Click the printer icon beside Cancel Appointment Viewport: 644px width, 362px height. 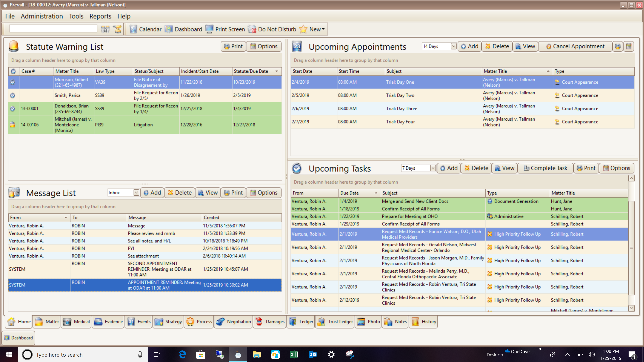pos(618,46)
